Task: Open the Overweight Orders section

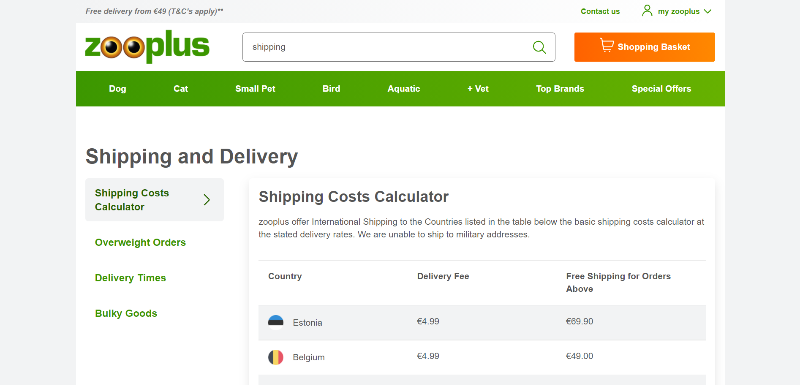Action: point(140,243)
